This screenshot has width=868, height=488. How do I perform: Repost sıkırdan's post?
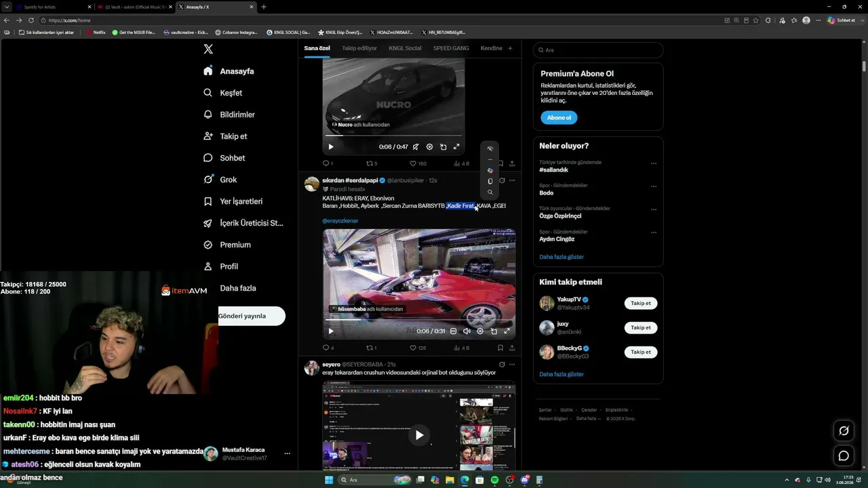click(372, 348)
